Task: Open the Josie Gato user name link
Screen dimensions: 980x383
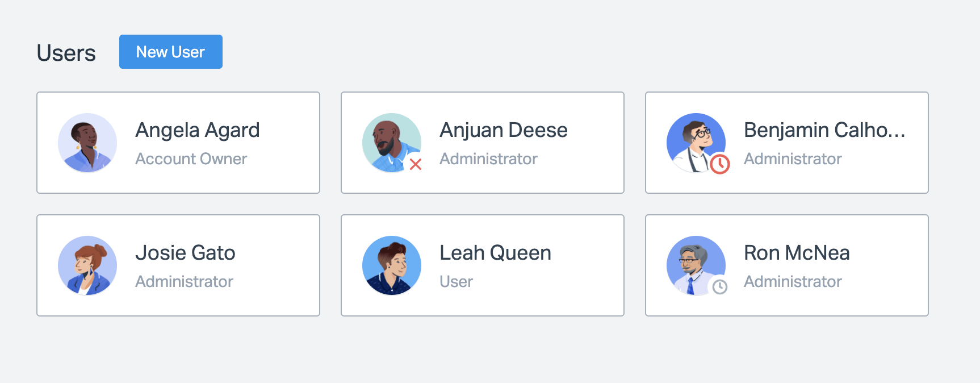Action: (x=185, y=253)
